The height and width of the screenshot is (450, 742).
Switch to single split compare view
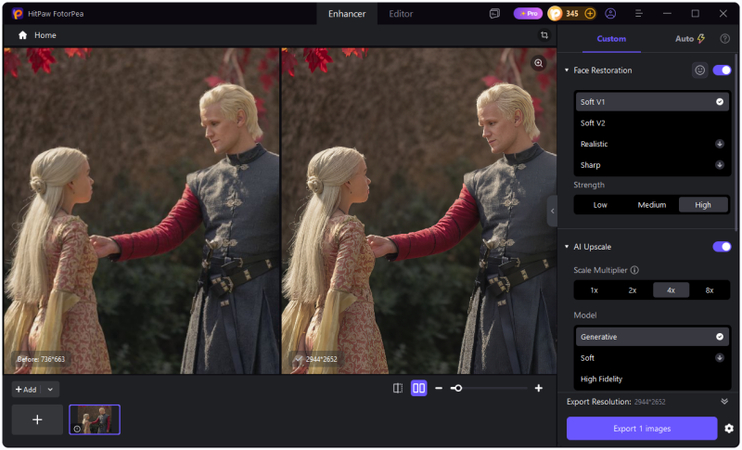click(398, 388)
